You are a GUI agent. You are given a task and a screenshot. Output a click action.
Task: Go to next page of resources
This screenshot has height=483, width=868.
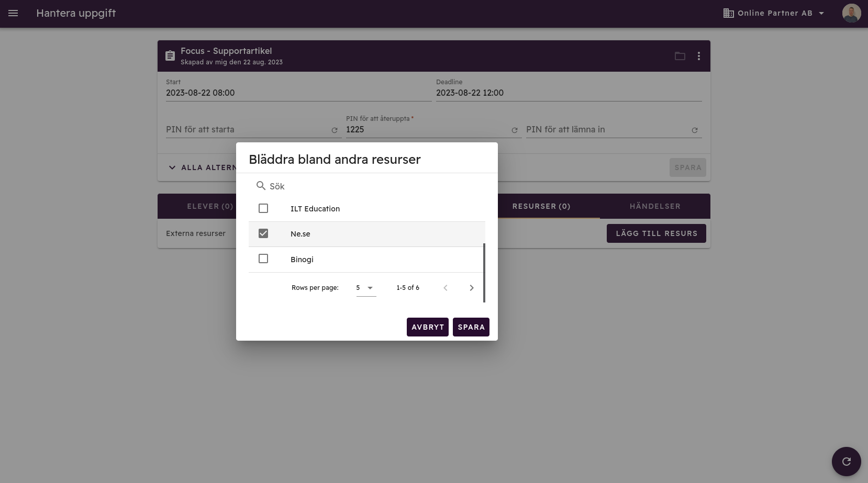pyautogui.click(x=471, y=288)
